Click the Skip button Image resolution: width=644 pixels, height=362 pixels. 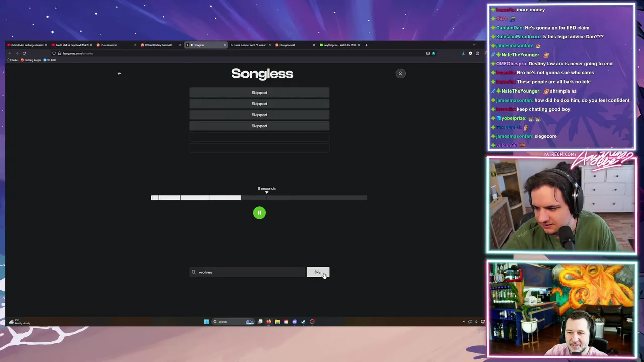[x=318, y=272]
